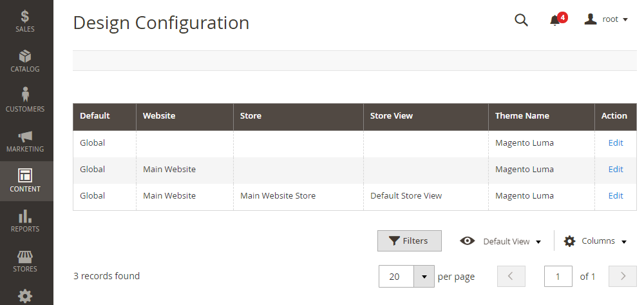Click Edit for Default Store View row

615,195
